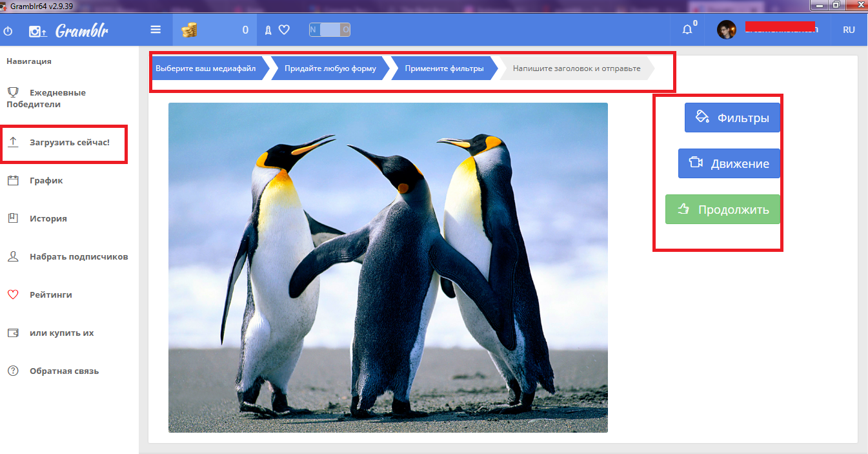
Task: Open notifications via the bell icon
Action: (687, 30)
